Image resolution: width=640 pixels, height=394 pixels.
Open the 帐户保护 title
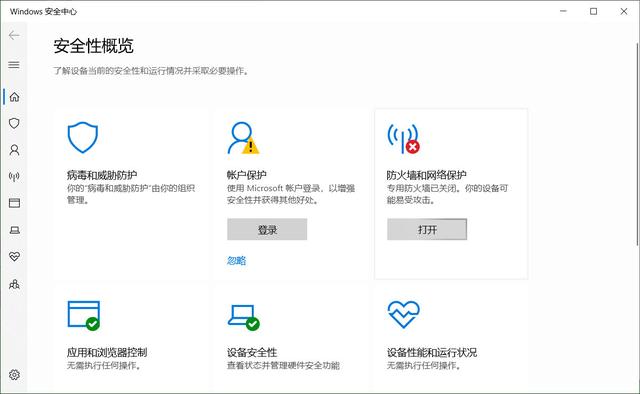tap(247, 175)
